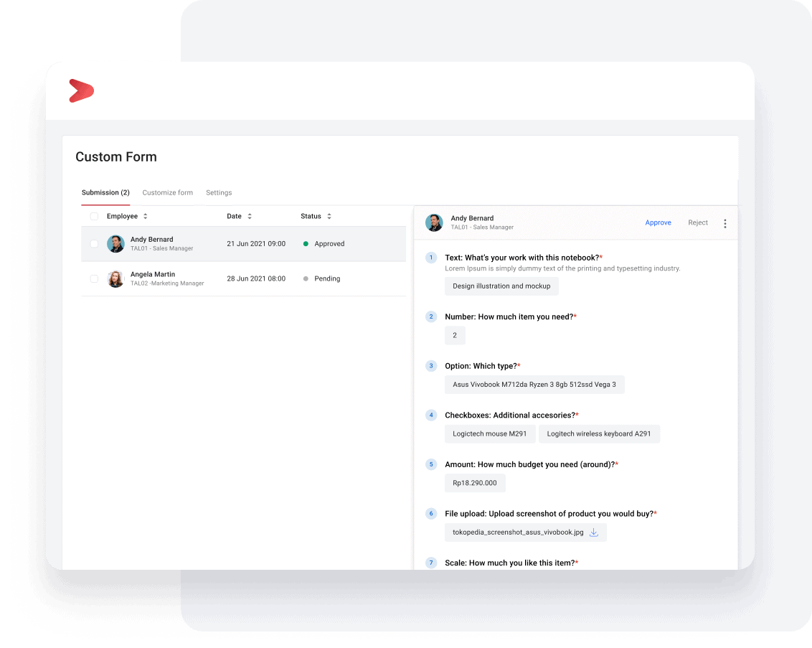Sort by Status column arrows

pyautogui.click(x=329, y=216)
